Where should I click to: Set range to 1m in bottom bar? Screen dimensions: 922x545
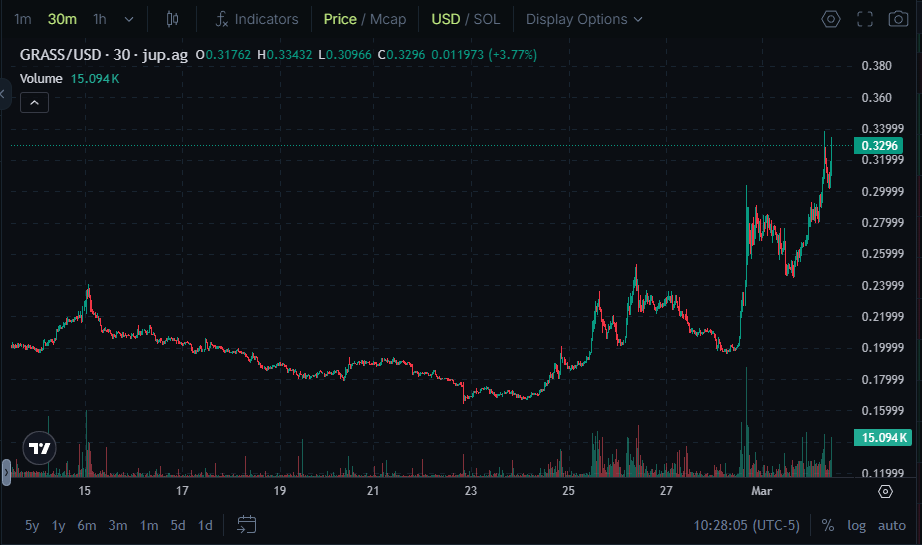[149, 526]
